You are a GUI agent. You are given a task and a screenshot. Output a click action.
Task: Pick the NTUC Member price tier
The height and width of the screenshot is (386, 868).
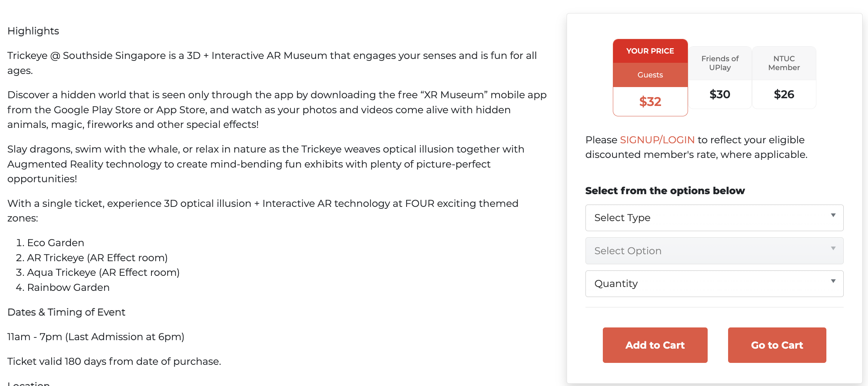pyautogui.click(x=784, y=63)
